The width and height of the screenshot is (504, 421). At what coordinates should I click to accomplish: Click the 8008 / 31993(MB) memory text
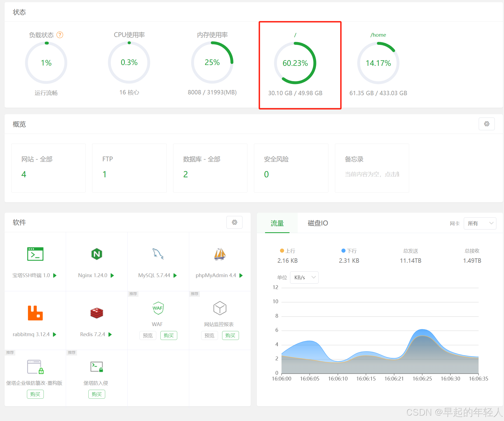(x=212, y=92)
